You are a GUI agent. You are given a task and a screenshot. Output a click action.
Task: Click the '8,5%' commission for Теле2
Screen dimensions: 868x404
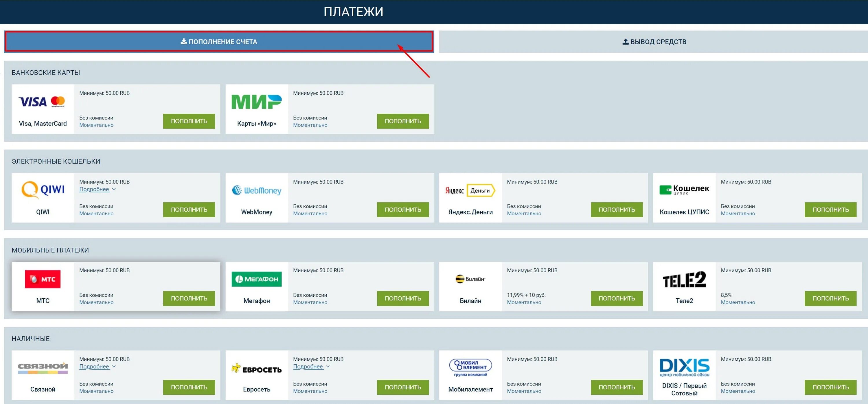726,295
